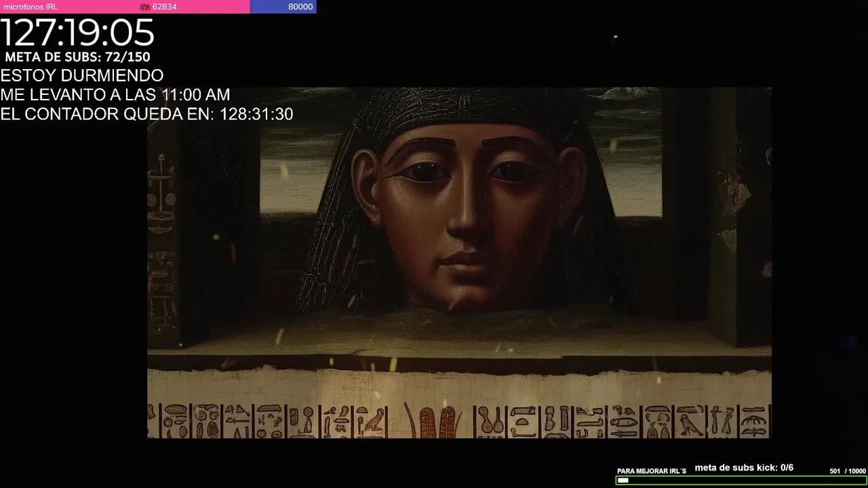Click the small icon beside 62834

[x=144, y=7]
